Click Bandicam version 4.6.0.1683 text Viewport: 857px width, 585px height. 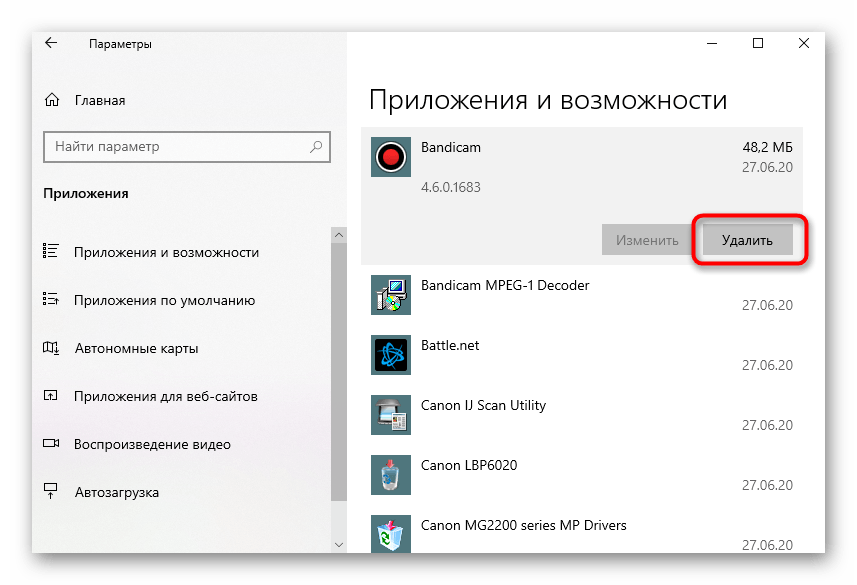click(451, 188)
